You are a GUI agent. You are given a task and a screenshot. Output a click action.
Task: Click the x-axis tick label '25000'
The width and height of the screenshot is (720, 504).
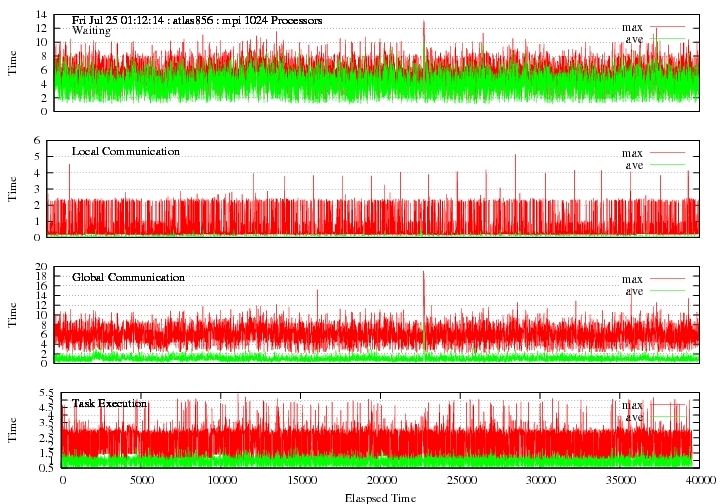461,481
